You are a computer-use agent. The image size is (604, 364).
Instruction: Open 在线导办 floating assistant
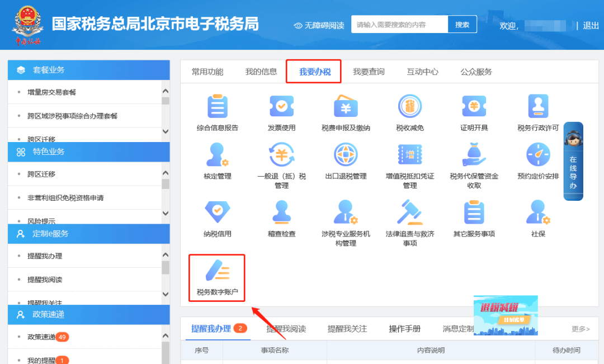(x=573, y=161)
